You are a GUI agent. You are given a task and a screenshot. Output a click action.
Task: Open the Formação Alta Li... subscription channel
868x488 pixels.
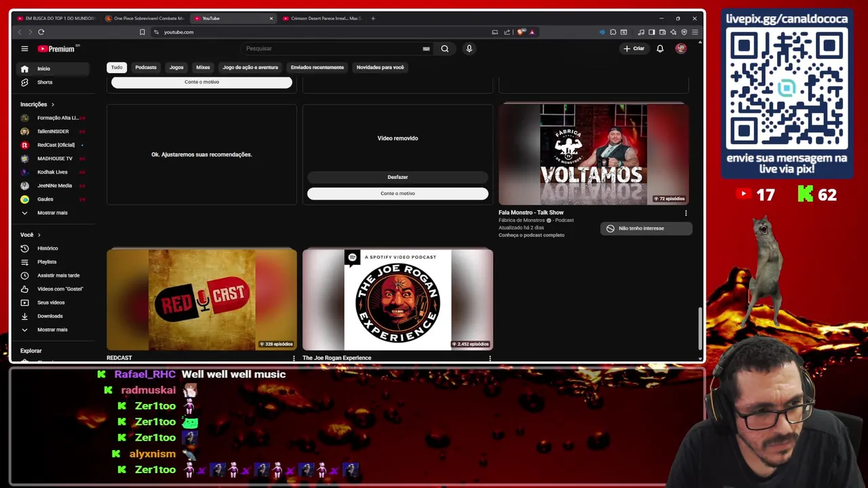(54, 118)
